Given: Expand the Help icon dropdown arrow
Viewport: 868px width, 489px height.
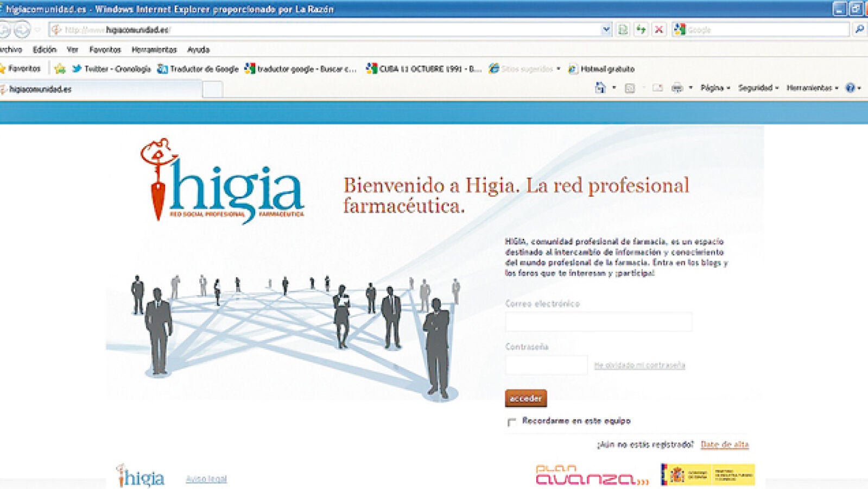Looking at the screenshot, I should (859, 87).
